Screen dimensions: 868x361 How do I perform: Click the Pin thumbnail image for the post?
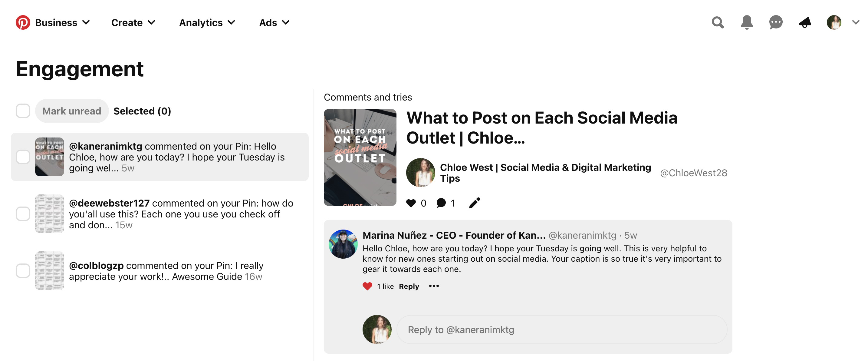[x=360, y=157]
